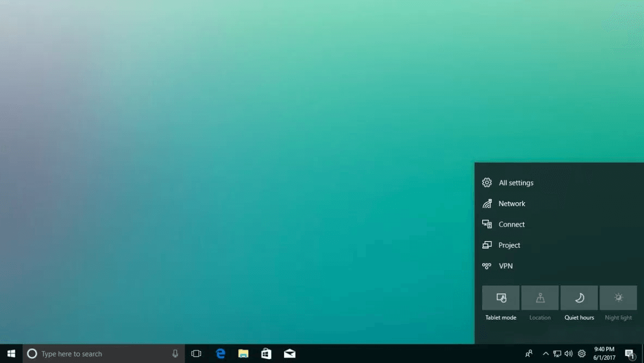The image size is (644, 363).
Task: Toggle Tablet mode tile
Action: [x=501, y=298]
